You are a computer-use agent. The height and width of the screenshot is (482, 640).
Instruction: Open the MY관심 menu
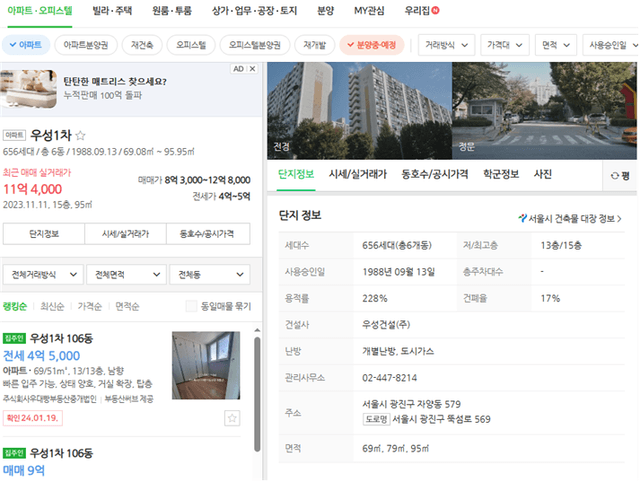(369, 11)
